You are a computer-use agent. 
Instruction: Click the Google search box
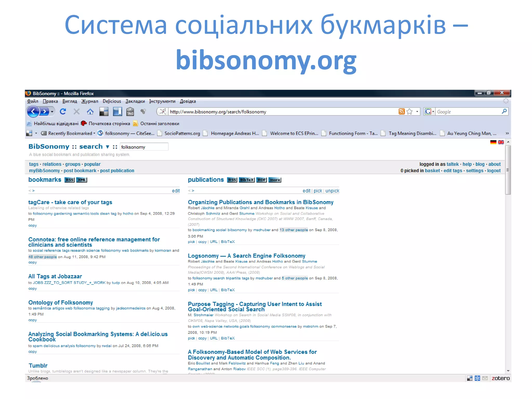coord(468,112)
